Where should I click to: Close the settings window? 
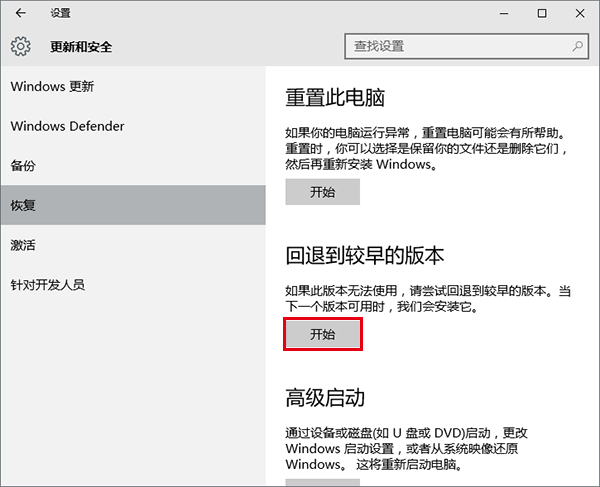[x=580, y=13]
